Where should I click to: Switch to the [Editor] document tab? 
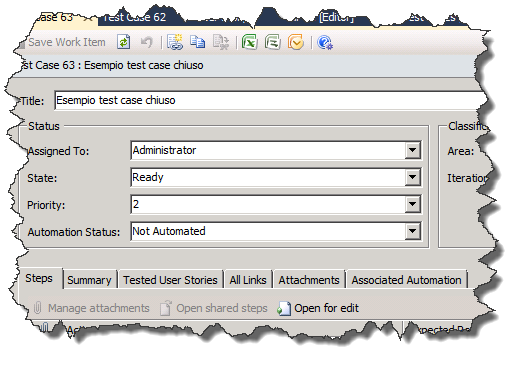[x=336, y=17]
